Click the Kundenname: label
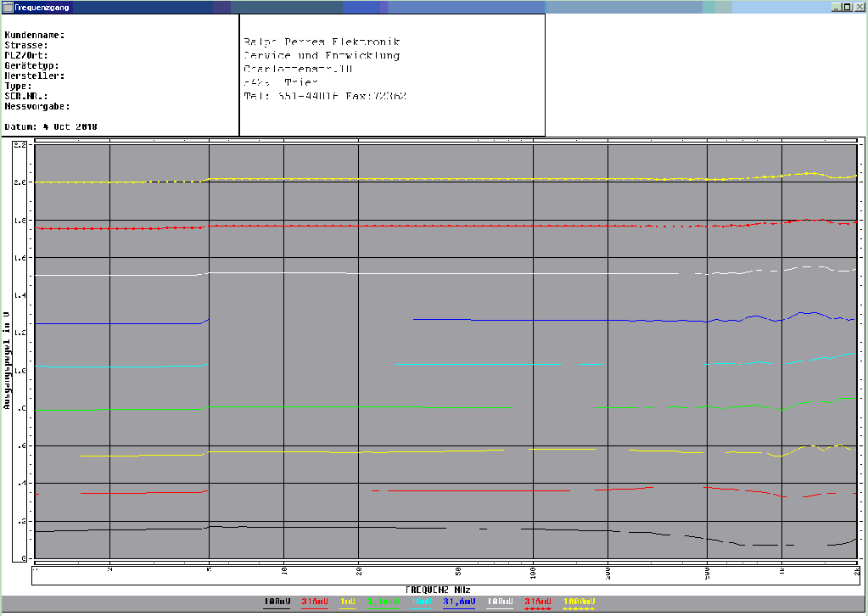This screenshot has width=868, height=616. (x=34, y=35)
